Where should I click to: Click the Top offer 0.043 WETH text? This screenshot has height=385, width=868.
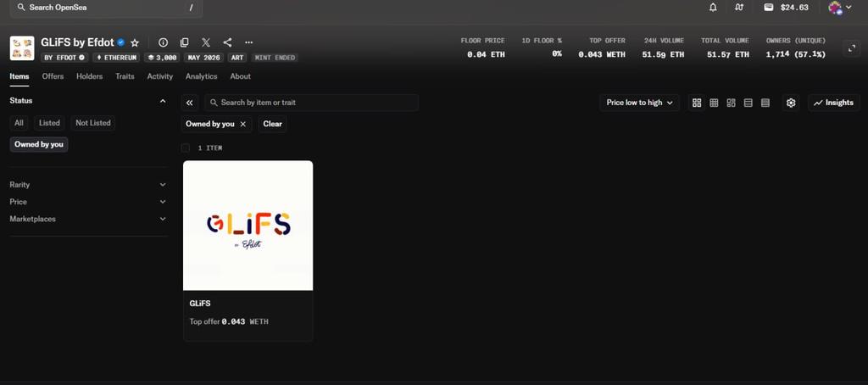coord(229,321)
